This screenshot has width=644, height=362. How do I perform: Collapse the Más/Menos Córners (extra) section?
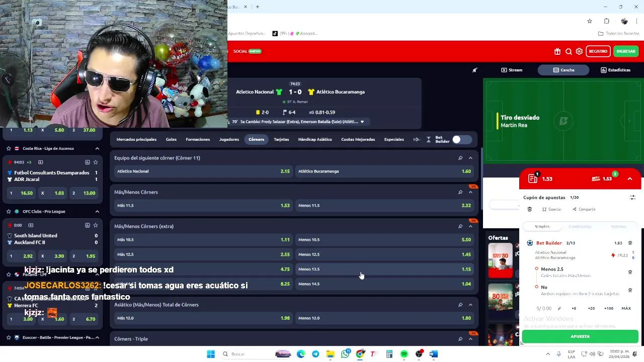click(x=470, y=226)
